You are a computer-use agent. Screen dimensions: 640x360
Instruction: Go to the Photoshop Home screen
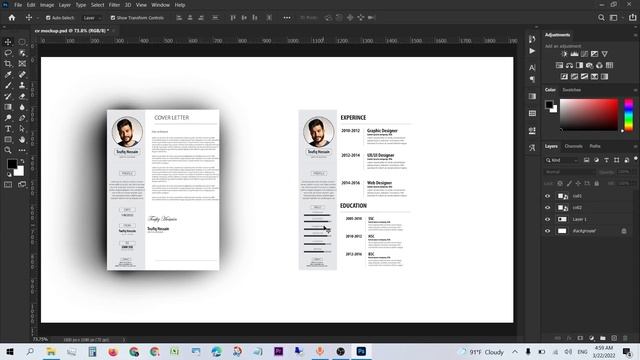(x=12, y=18)
